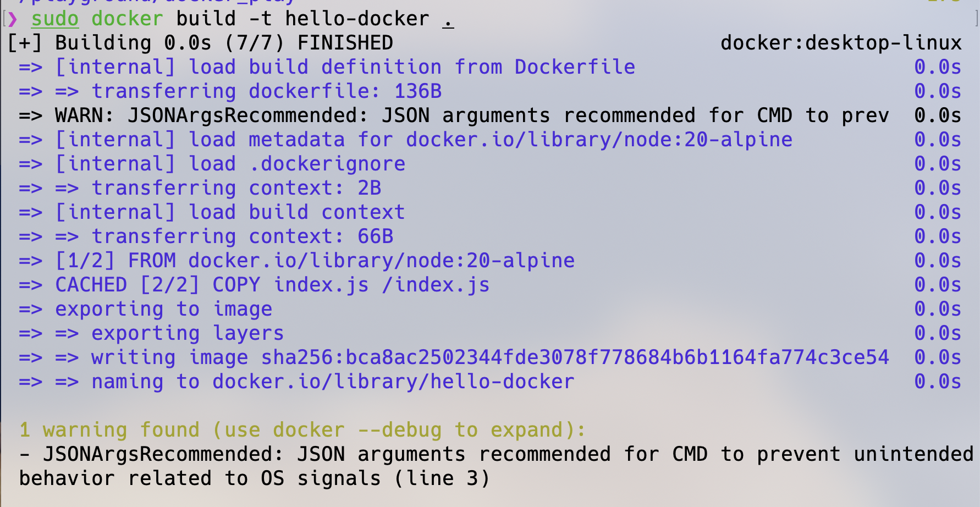Screen dimensions: 980x507
Task: Click the green docker command word
Action: (127, 19)
